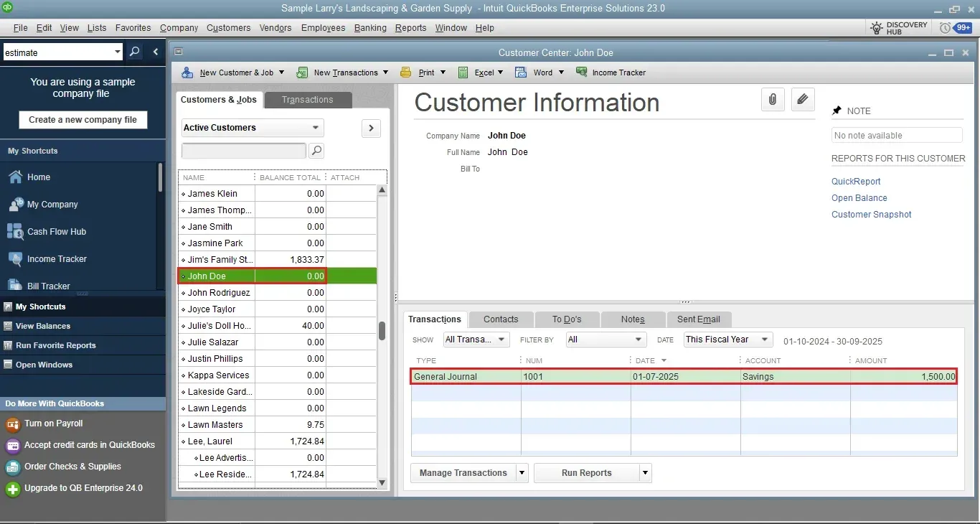Select the General Journal 1001 transaction row
Screen dimensions: 980x524
point(684,377)
